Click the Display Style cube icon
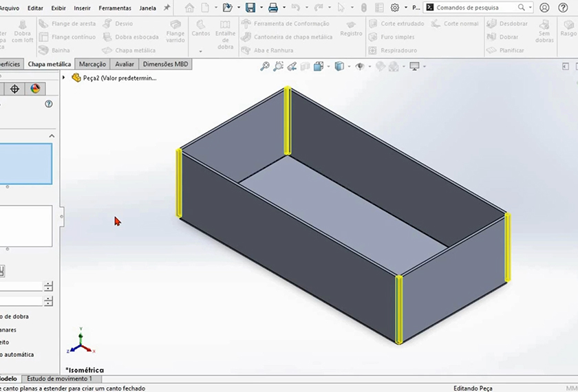 (x=339, y=67)
